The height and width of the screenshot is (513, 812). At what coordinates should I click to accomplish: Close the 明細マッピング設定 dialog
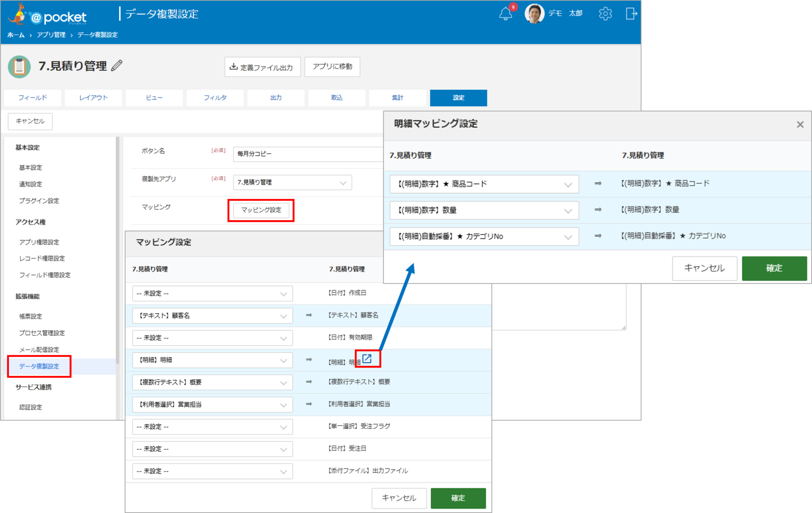point(800,124)
